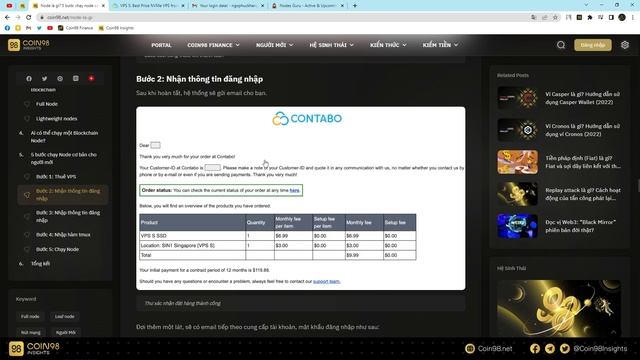Click the translate page icon in the address bar
640x360 pixels.
[534, 17]
